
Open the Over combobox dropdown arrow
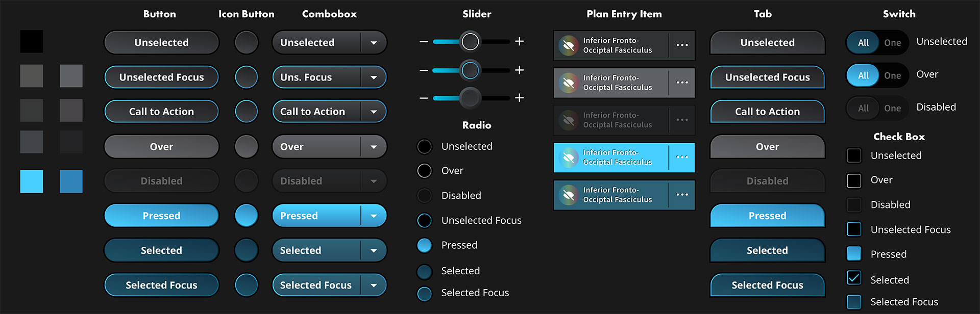[374, 147]
